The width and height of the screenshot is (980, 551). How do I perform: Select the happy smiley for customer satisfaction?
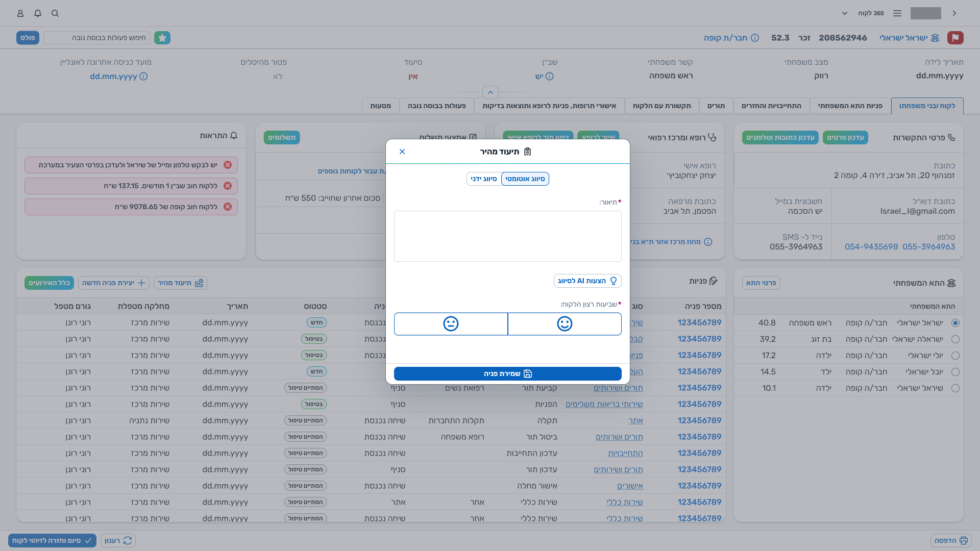click(x=565, y=323)
